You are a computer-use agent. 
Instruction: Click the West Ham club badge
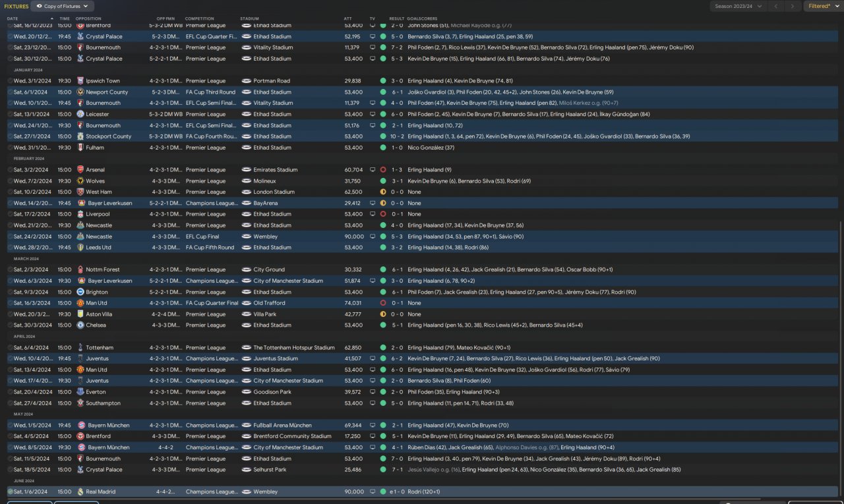click(x=80, y=192)
